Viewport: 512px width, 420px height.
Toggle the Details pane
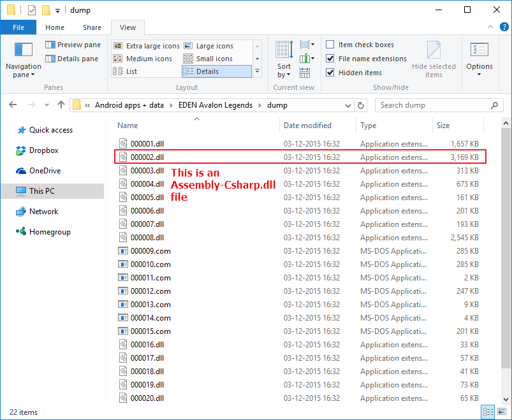71,59
